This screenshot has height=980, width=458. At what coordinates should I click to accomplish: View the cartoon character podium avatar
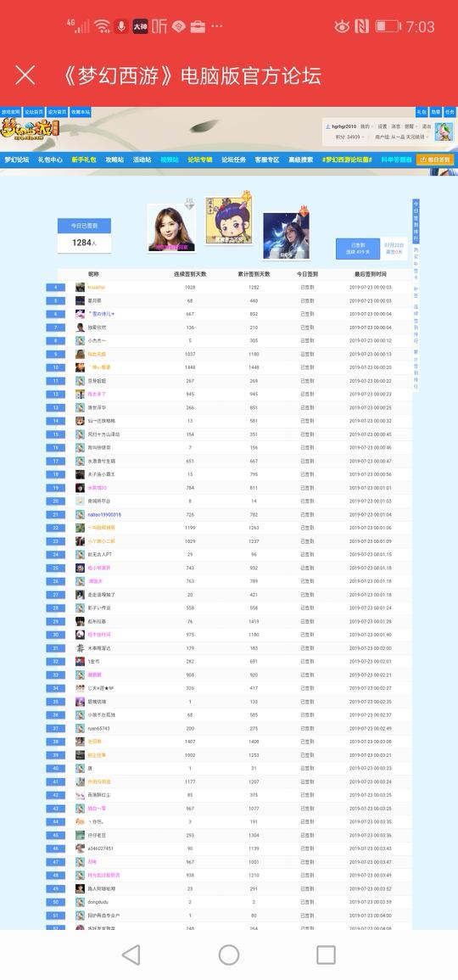228,220
